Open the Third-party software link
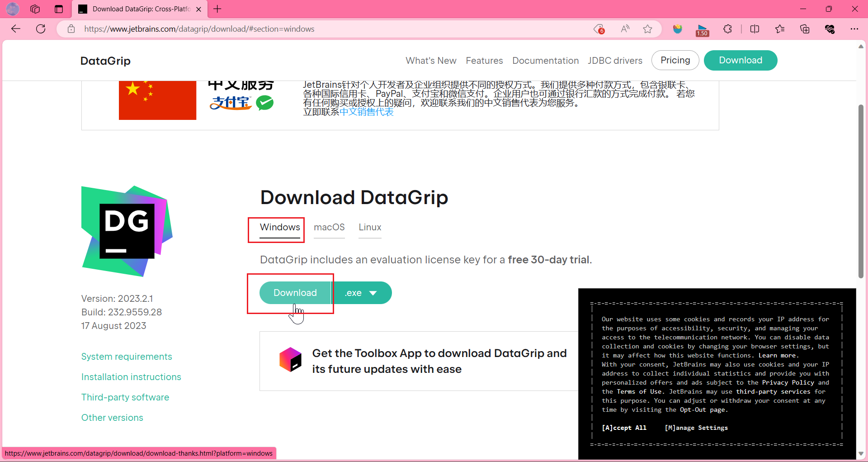This screenshot has width=868, height=462. coord(125,397)
